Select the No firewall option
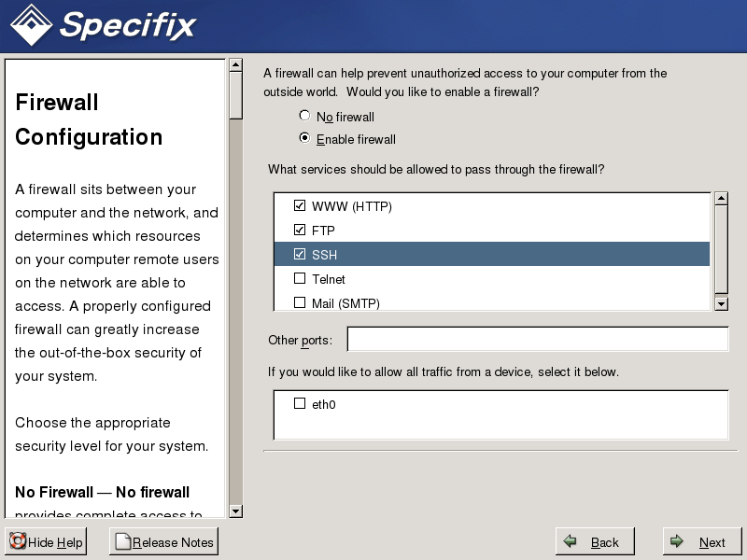 (x=304, y=117)
